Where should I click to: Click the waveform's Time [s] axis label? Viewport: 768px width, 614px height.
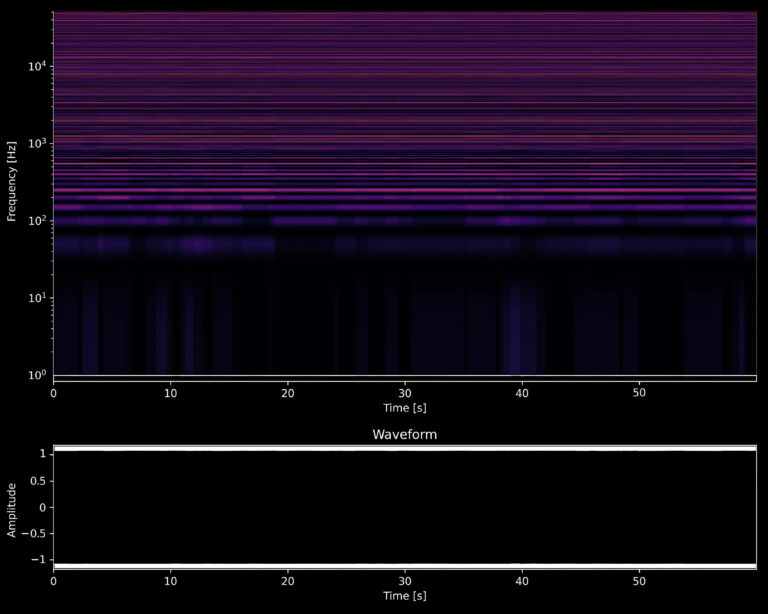tap(404, 596)
